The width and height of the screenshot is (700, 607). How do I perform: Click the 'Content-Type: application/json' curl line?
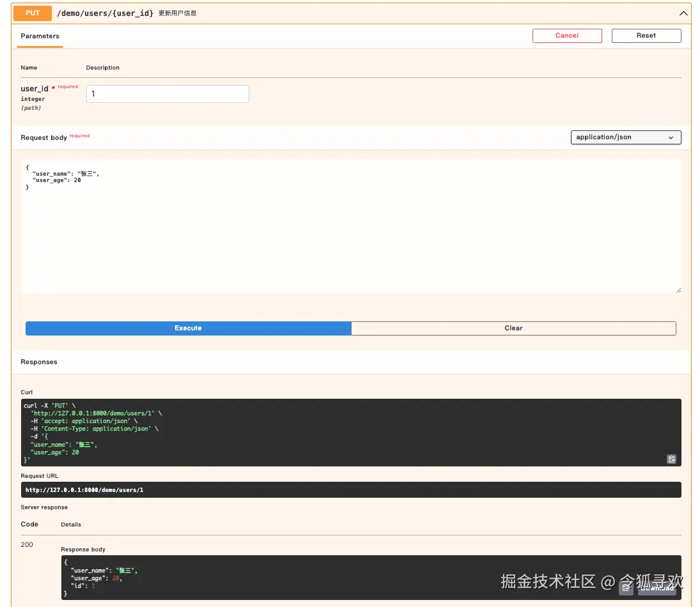94,429
